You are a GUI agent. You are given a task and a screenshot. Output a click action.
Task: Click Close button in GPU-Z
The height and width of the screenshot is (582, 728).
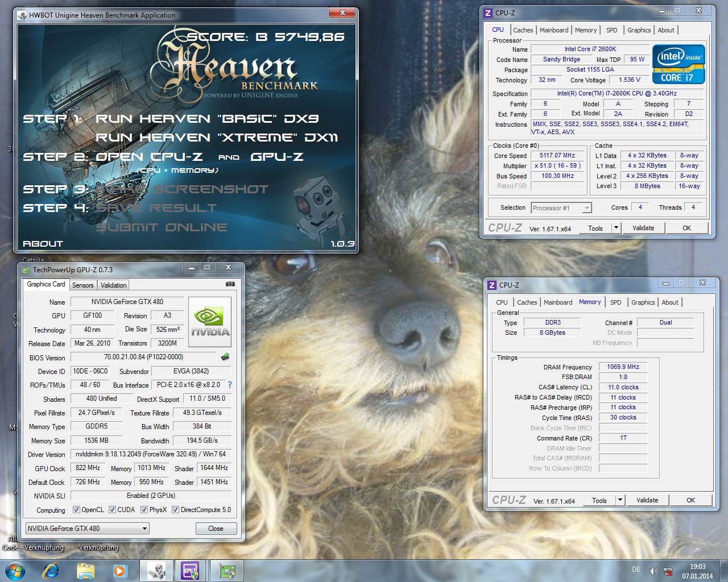pyautogui.click(x=216, y=529)
